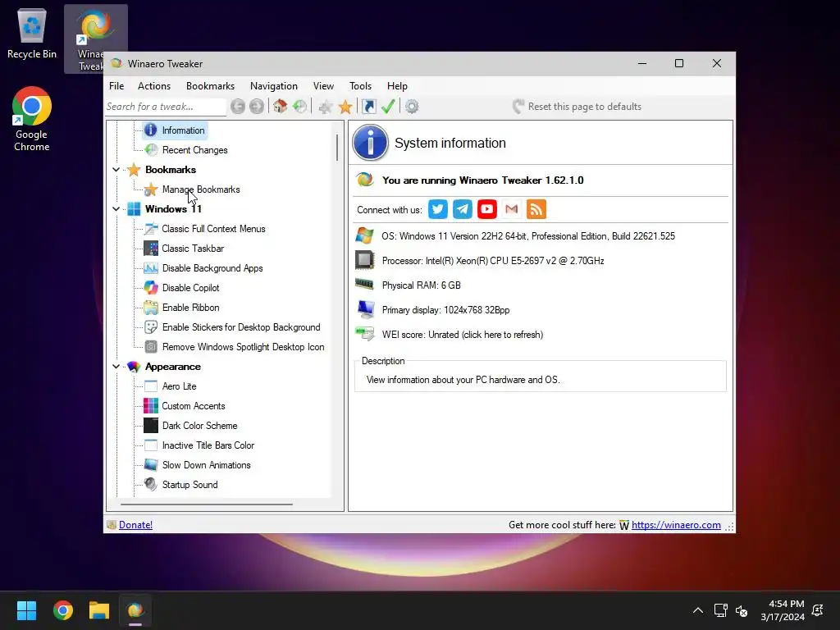Open settings via the toolbar gear icon
The image size is (840, 630).
coord(412,107)
